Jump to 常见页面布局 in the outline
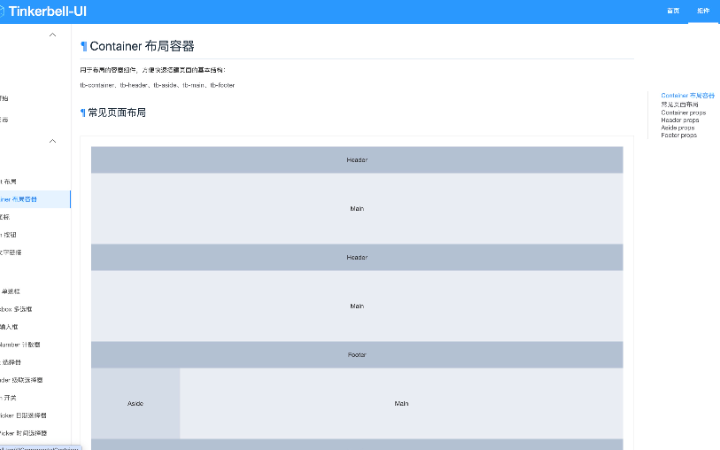Viewport: 720px width, 450px height. click(680, 104)
